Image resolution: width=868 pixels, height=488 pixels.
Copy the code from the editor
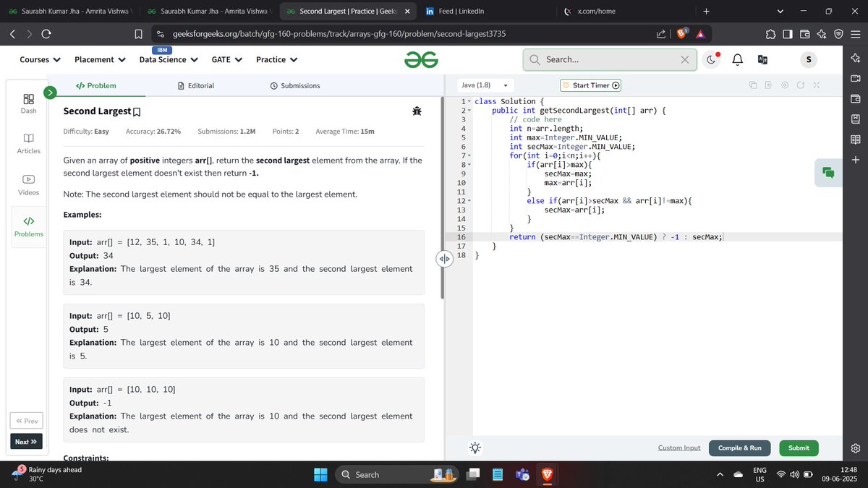click(x=754, y=85)
